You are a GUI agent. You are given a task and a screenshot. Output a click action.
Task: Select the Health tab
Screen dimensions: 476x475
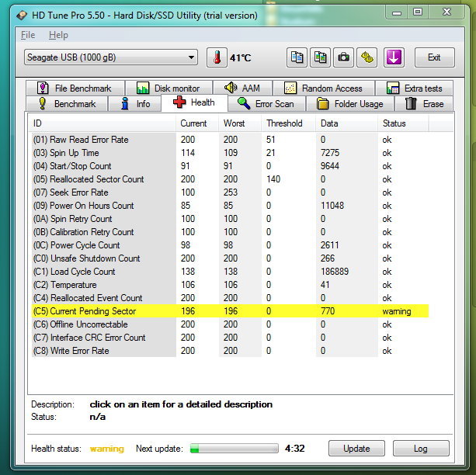pyautogui.click(x=194, y=102)
